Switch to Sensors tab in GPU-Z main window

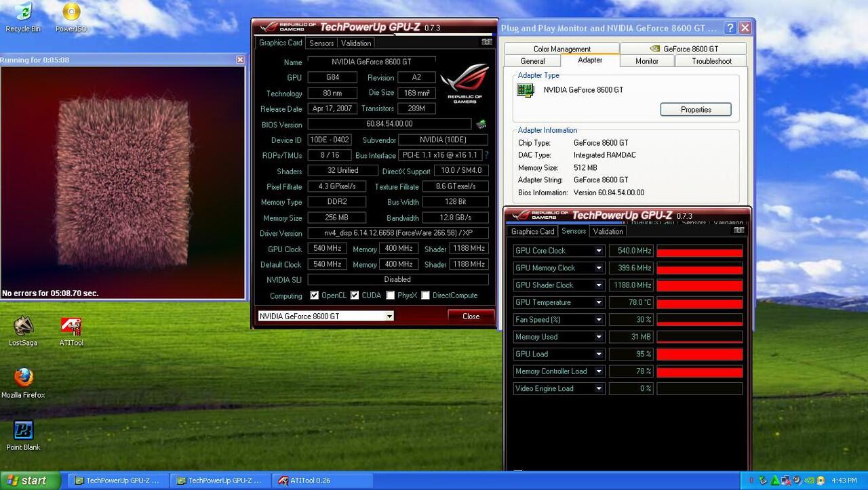pos(321,43)
